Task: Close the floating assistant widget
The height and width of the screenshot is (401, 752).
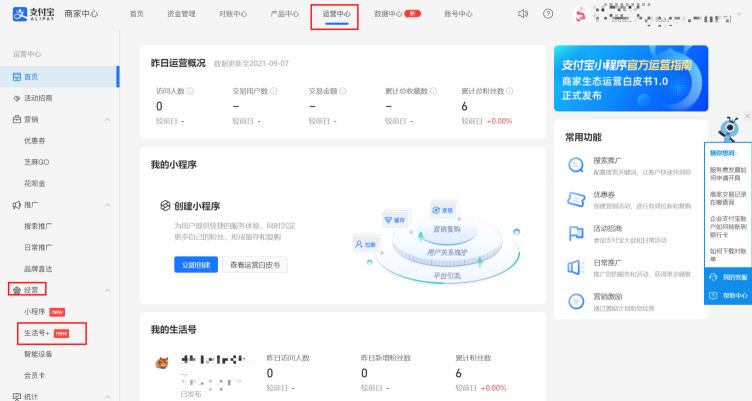Action: tap(747, 116)
